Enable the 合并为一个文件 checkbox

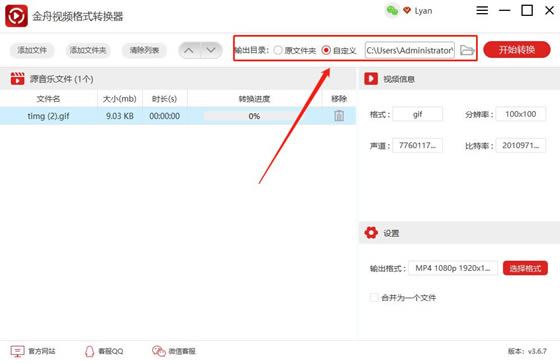tap(374, 297)
